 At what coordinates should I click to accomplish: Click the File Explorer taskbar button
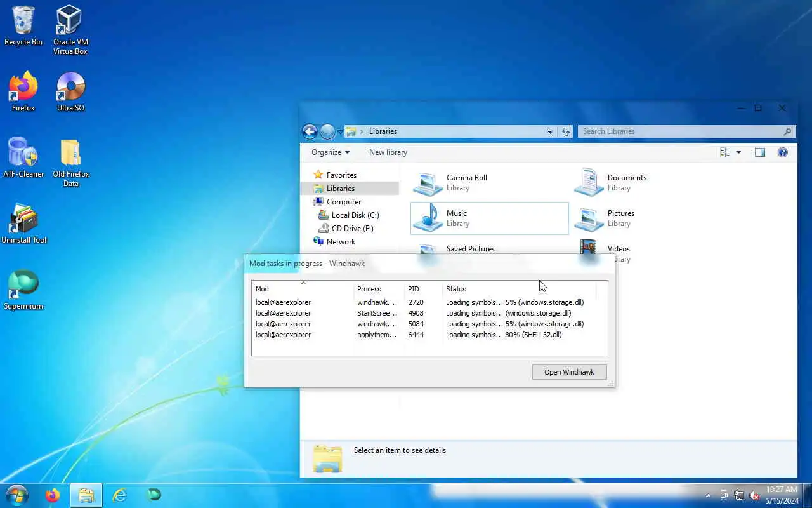[x=86, y=495]
